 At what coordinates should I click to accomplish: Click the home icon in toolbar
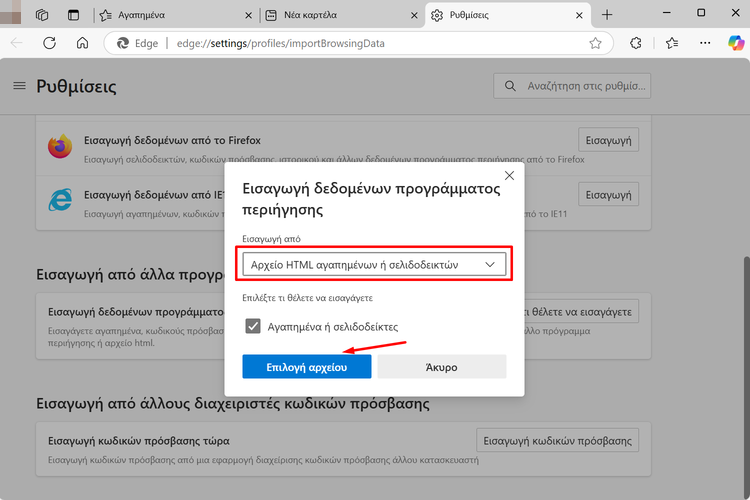click(83, 44)
